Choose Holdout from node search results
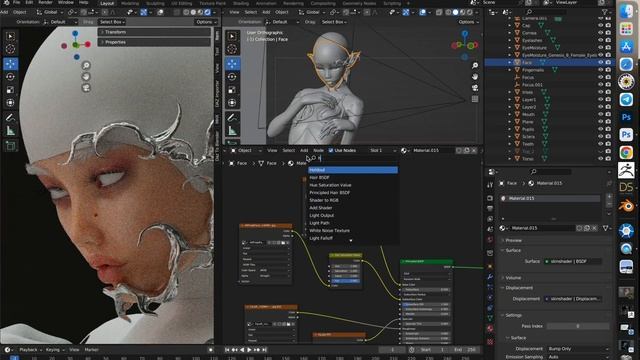 point(353,170)
